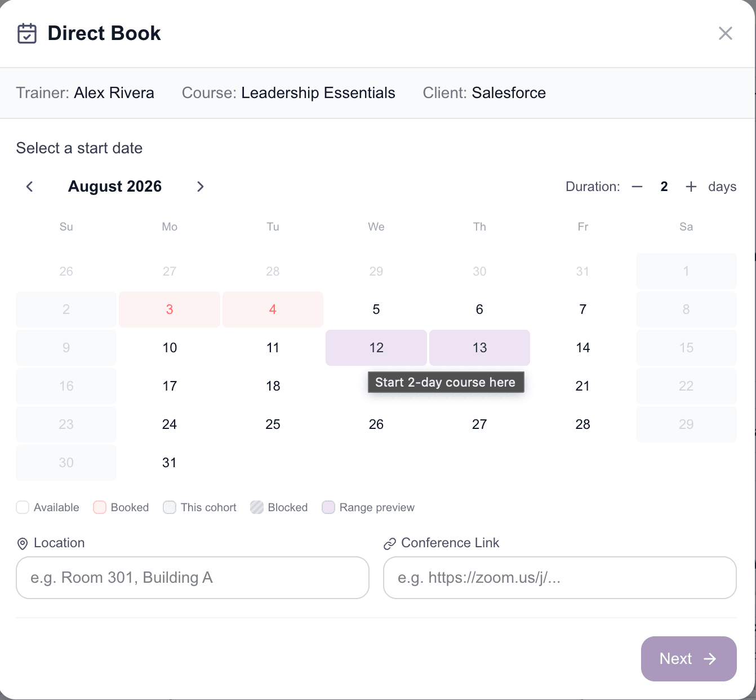Image resolution: width=756 pixels, height=700 pixels.
Task: Click the August 2026 month heading
Action: pos(115,187)
